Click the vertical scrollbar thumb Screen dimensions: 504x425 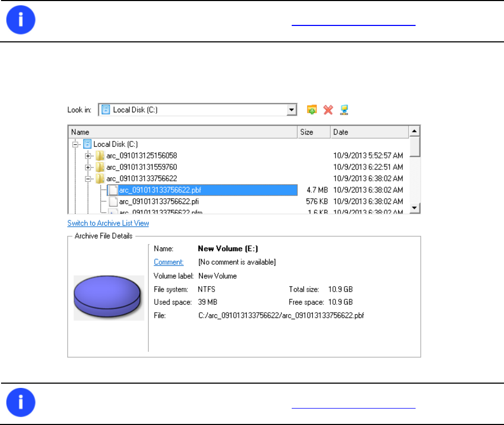(x=415, y=147)
